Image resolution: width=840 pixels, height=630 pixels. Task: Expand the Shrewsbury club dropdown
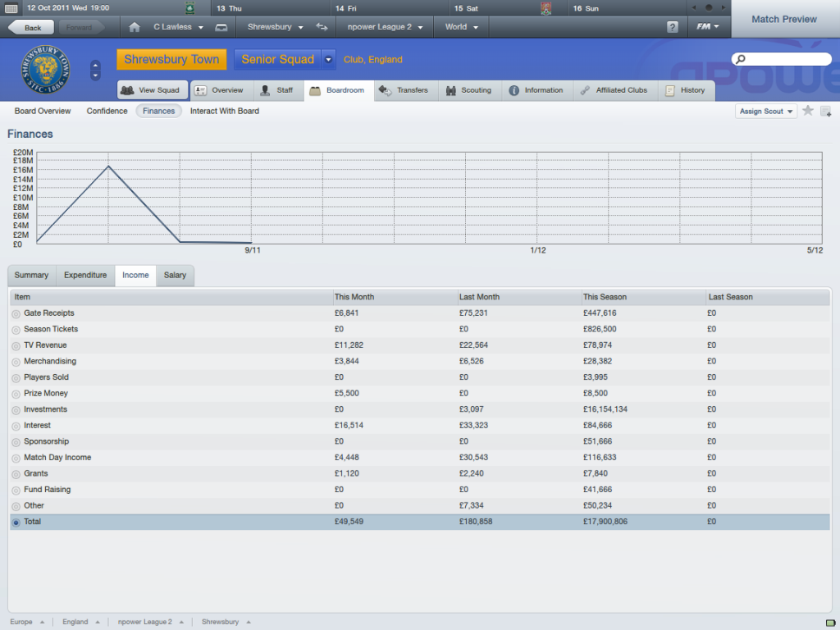point(275,27)
